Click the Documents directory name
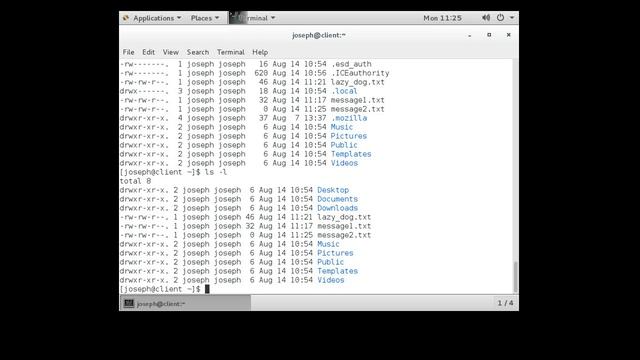This screenshot has width=640, height=360. click(338, 199)
